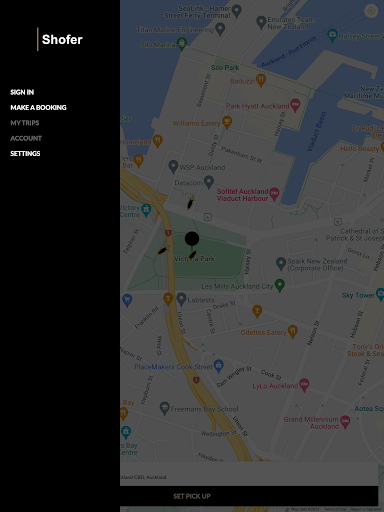The width and height of the screenshot is (384, 512).
Task: Click the car icon near Datacom
Action: coord(190,203)
